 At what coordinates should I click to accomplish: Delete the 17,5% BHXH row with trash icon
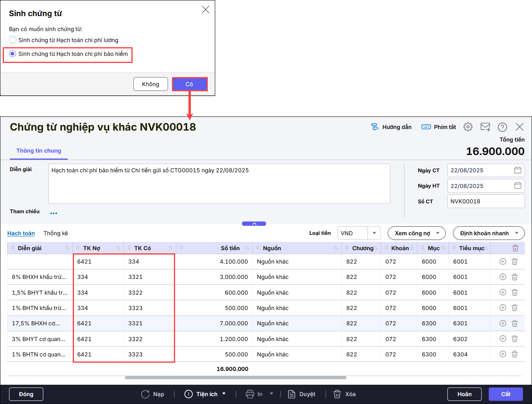514,323
